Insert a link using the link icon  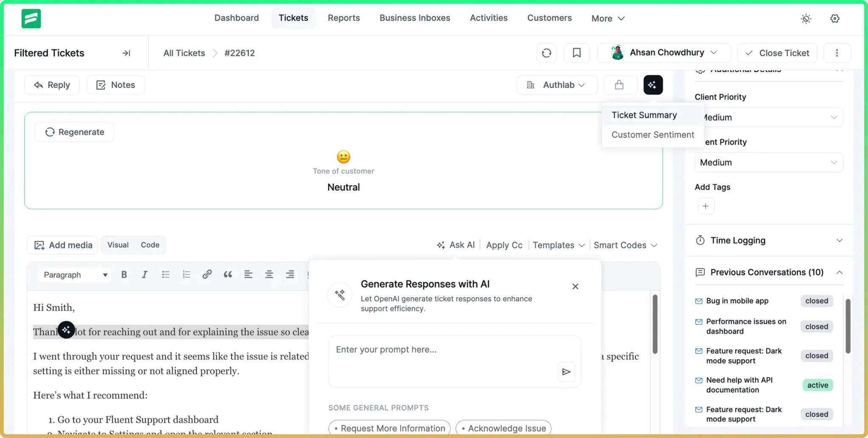(207, 274)
